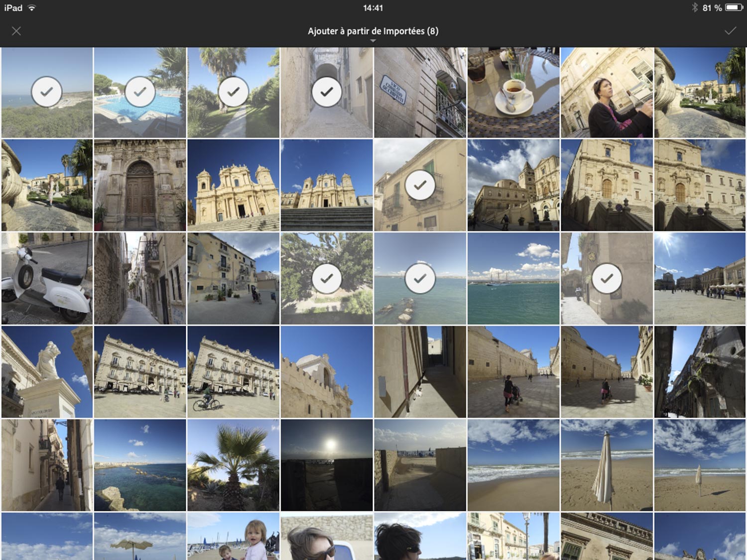Select the empty beach with waves photo

pyautogui.click(x=513, y=465)
